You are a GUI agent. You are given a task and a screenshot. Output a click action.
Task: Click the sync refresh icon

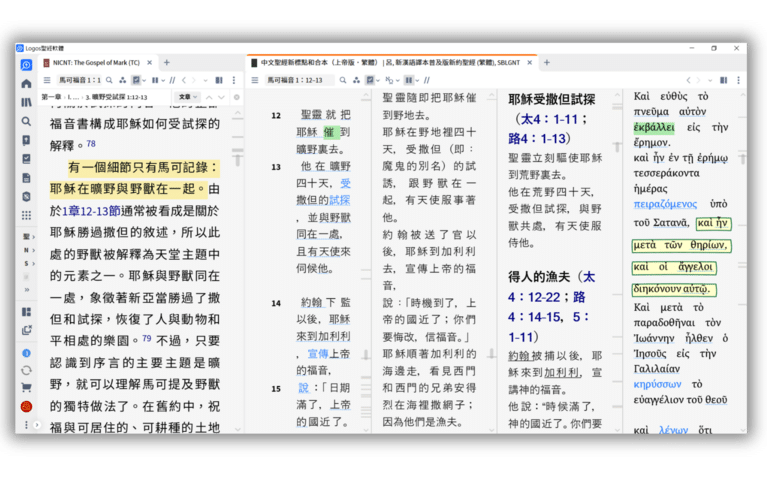tap(26, 370)
